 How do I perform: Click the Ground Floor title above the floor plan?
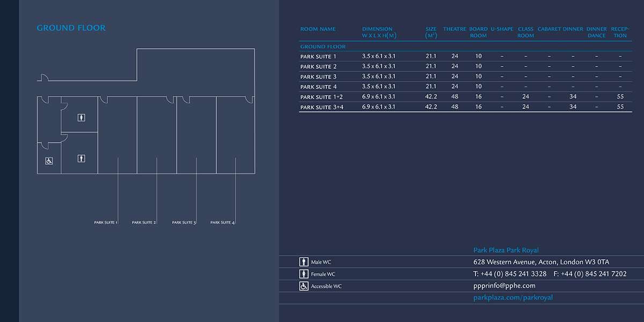click(x=71, y=28)
